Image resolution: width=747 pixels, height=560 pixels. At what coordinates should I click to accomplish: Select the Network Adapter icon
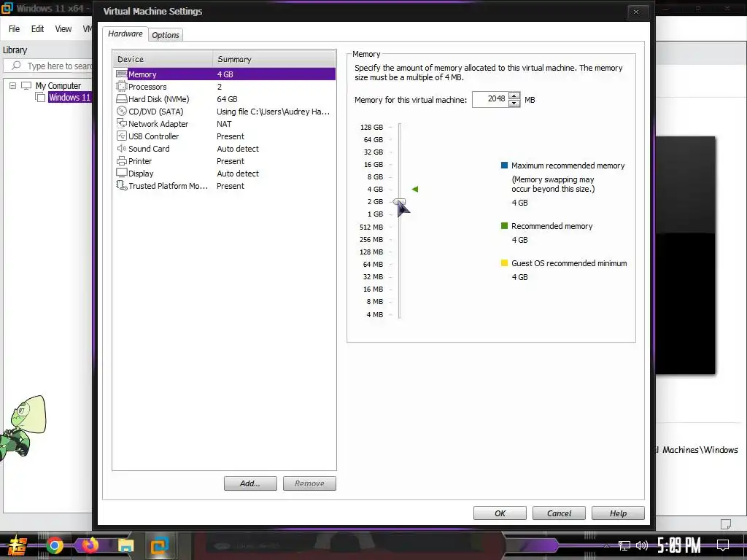pos(122,123)
